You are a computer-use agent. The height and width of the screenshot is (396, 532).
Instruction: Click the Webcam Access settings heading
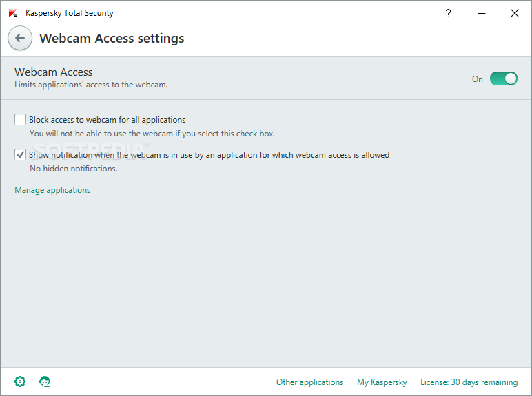(x=112, y=39)
